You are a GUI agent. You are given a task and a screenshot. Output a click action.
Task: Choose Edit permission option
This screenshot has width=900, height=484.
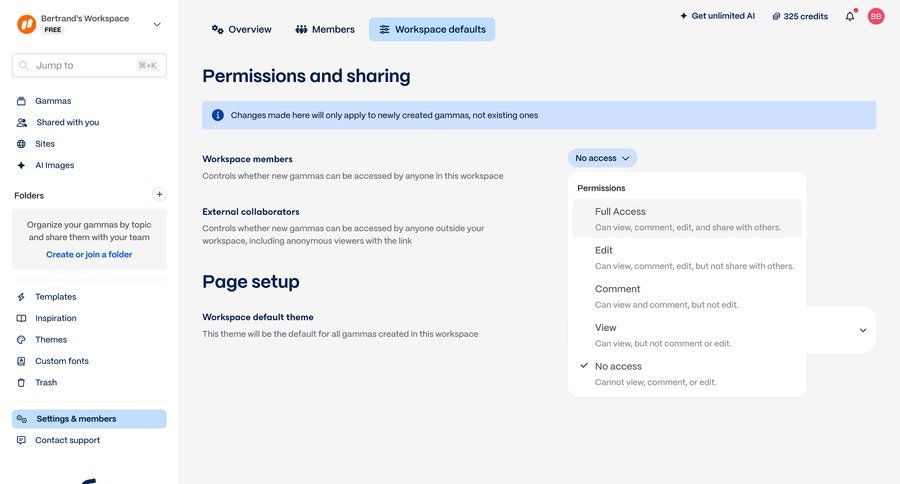point(687,258)
